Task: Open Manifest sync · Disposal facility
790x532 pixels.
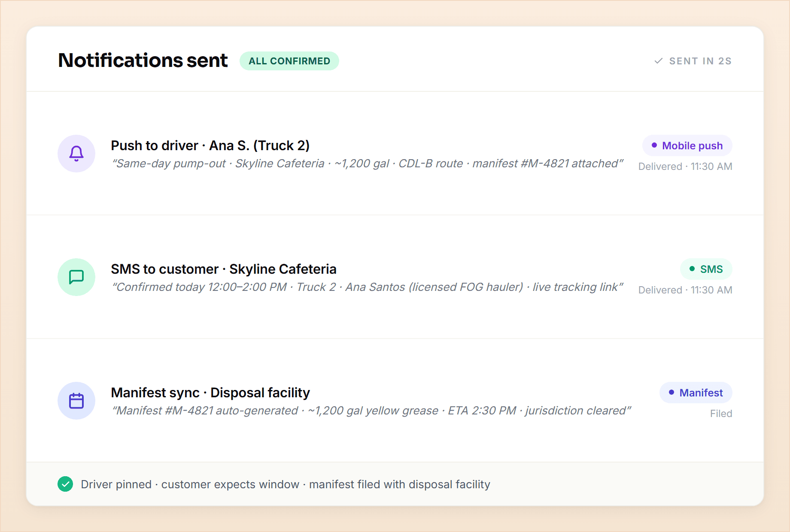Action: tap(210, 393)
